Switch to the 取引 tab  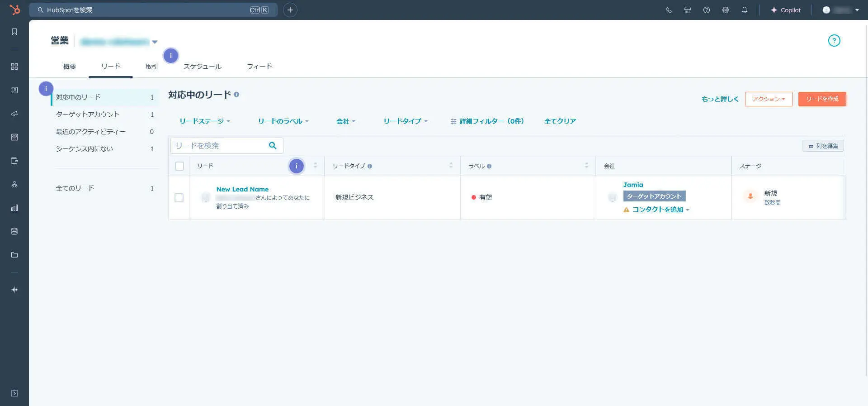click(152, 67)
